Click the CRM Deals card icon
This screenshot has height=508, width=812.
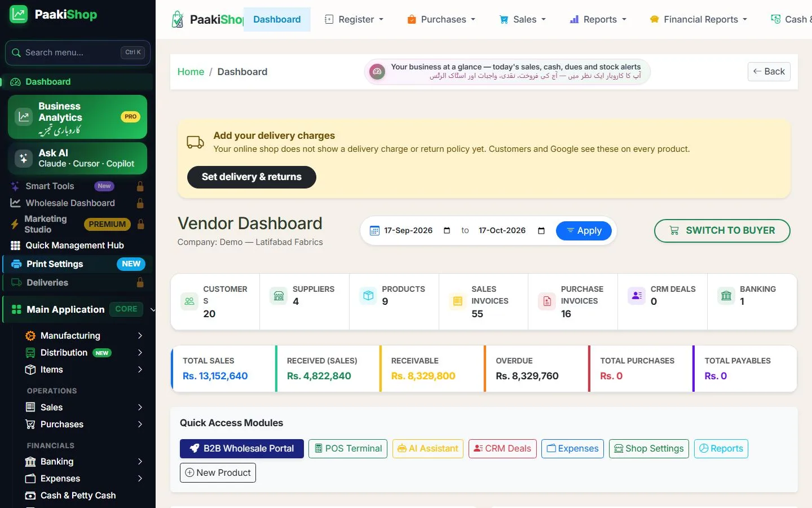pos(637,295)
